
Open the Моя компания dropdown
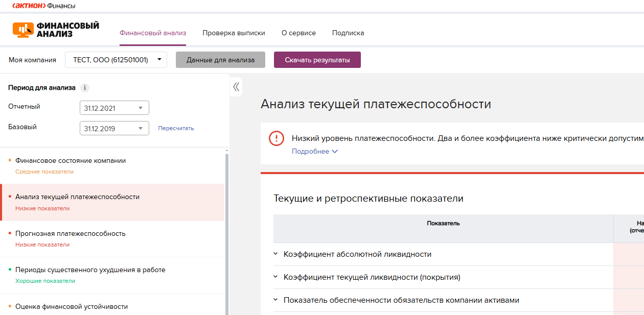pyautogui.click(x=116, y=60)
